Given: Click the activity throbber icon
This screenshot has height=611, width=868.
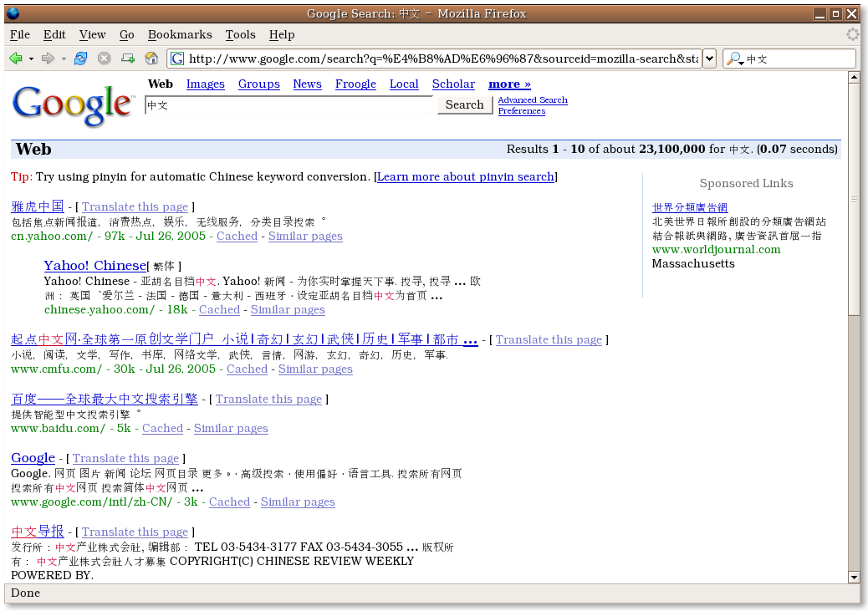Looking at the screenshot, I should click(853, 34).
